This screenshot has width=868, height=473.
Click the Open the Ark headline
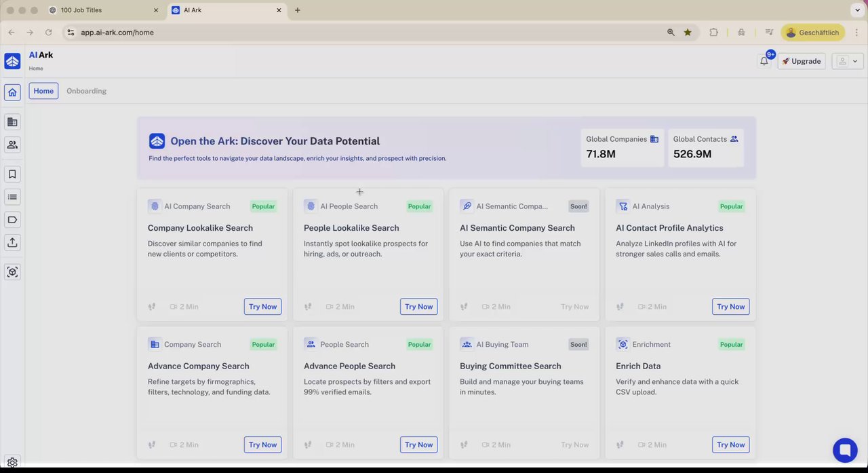275,141
